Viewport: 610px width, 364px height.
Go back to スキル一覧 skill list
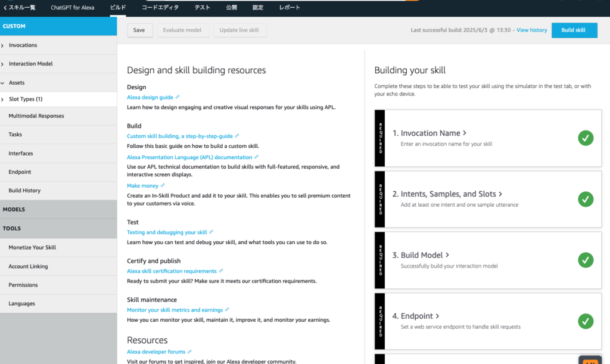(19, 7)
